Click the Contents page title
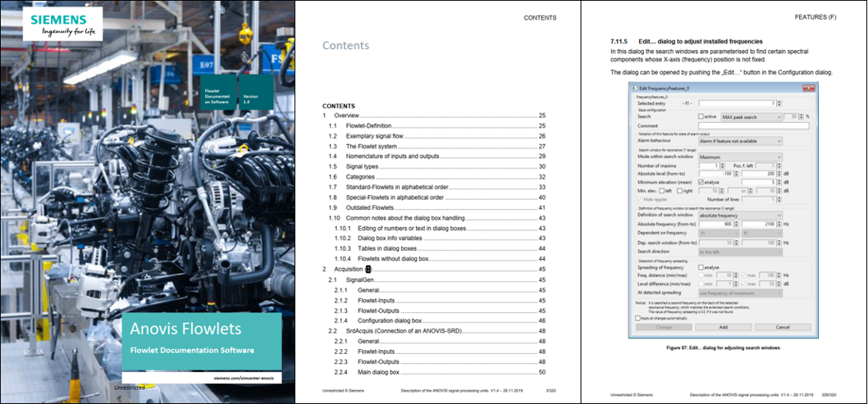The image size is (868, 404). click(346, 45)
